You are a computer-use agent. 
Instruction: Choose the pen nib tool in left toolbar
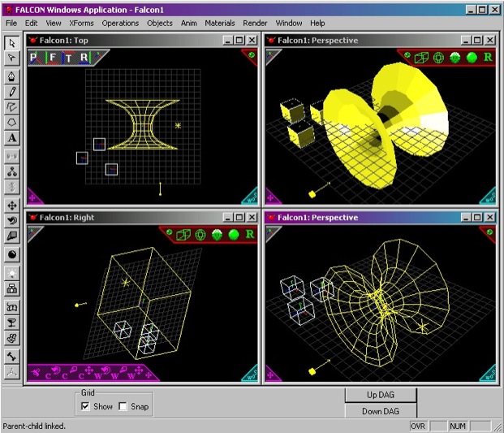[x=12, y=76]
